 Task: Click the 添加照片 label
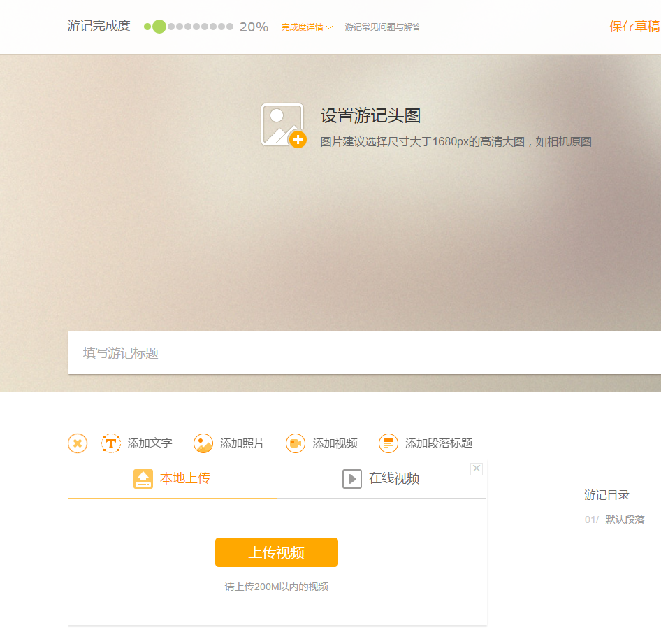[242, 443]
